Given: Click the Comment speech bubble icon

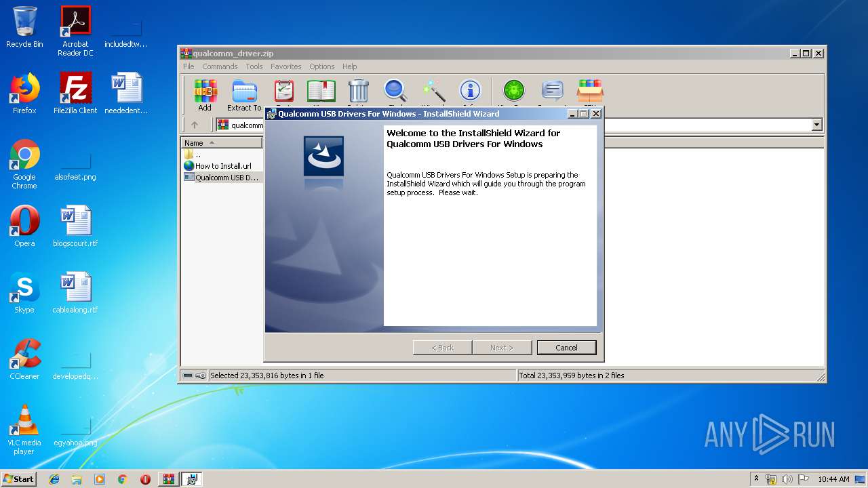Looking at the screenshot, I should pyautogui.click(x=553, y=91).
